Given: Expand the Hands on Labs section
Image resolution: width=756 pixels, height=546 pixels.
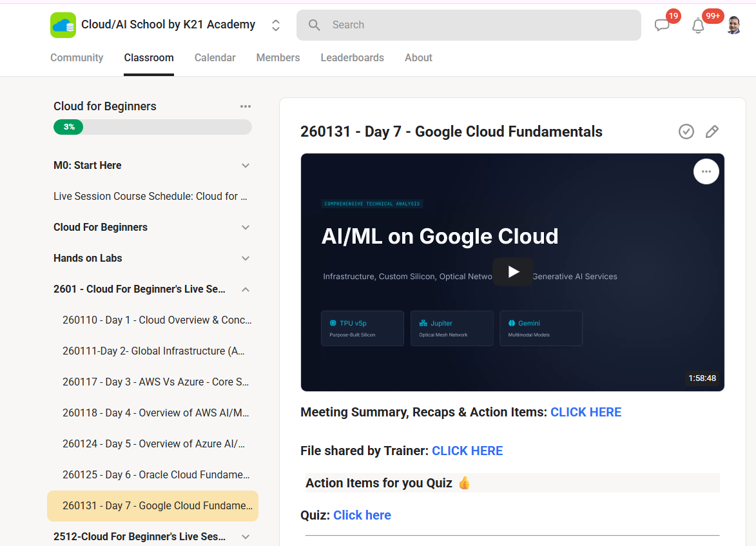Looking at the screenshot, I should 246,258.
